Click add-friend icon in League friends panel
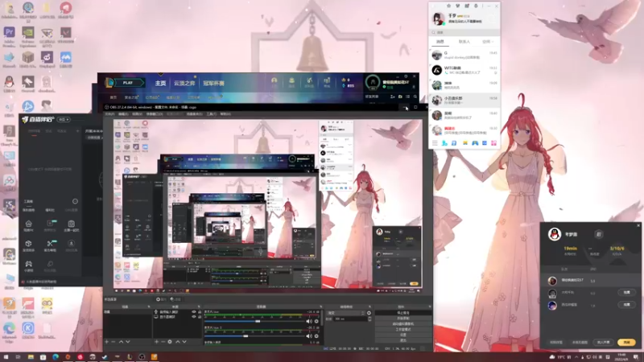The image size is (644, 362). click(x=392, y=97)
